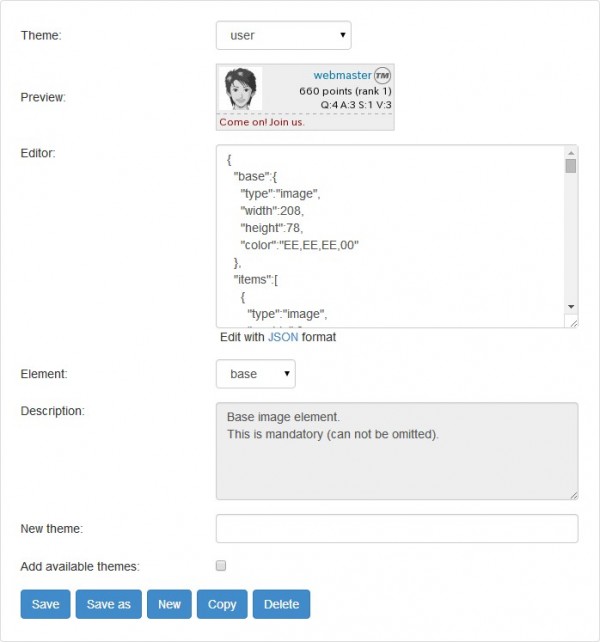Delete the current theme
This screenshot has height=642, width=600.
tap(281, 604)
